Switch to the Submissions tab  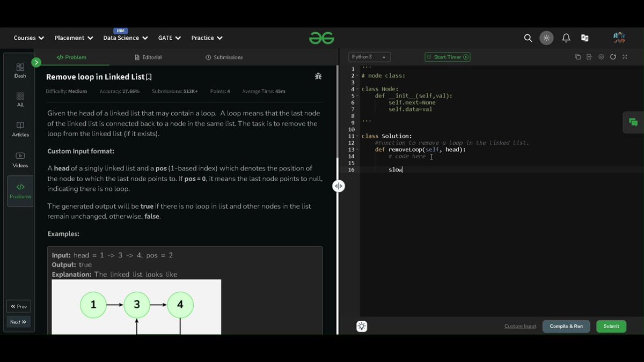click(x=224, y=57)
